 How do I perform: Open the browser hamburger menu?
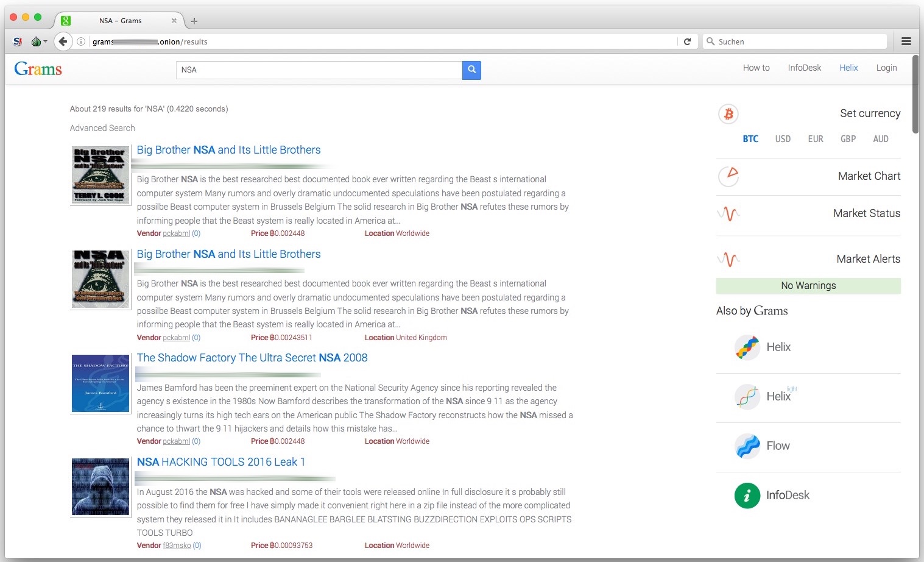(x=906, y=41)
